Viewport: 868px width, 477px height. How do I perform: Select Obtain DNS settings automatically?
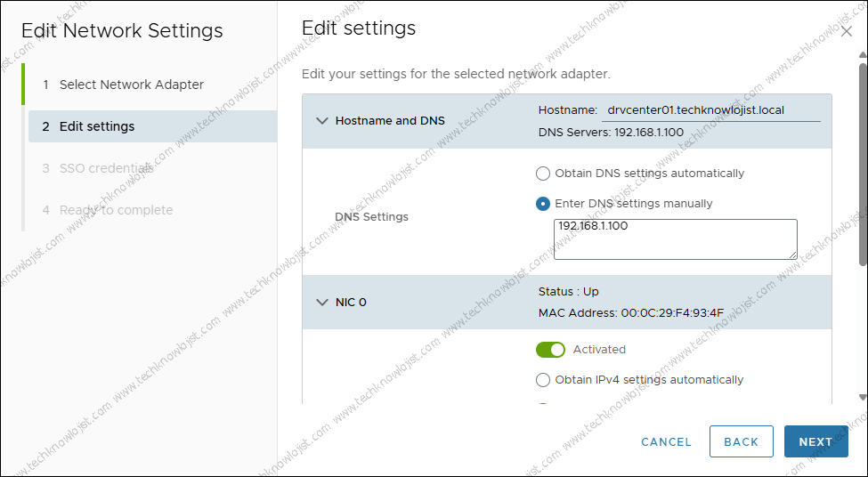point(543,174)
